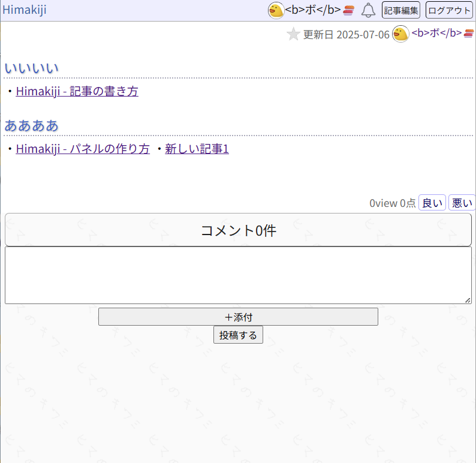The width and height of the screenshot is (476, 463).
Task: Submit comment with 投稿する button
Action: click(239, 335)
